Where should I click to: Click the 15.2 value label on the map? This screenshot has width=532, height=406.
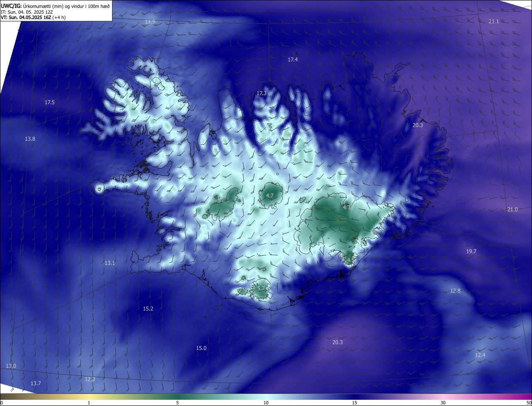148,309
